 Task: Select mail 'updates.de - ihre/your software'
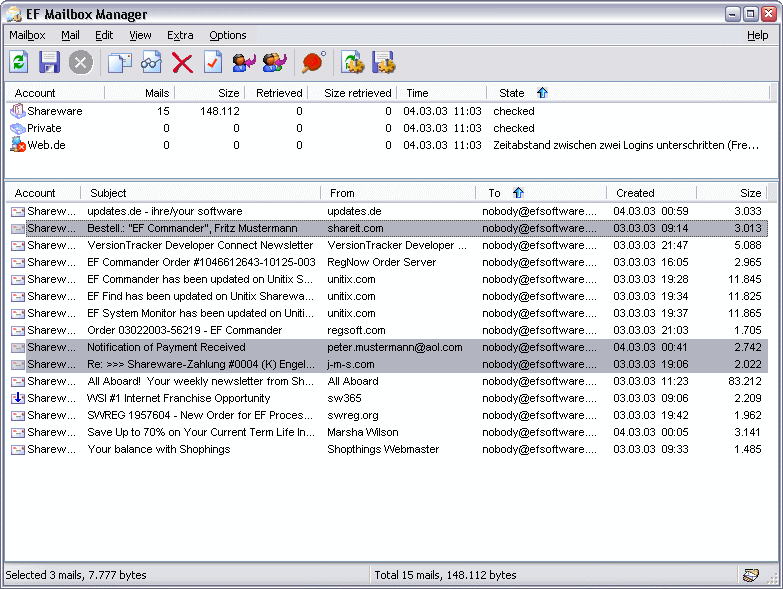coord(387,212)
